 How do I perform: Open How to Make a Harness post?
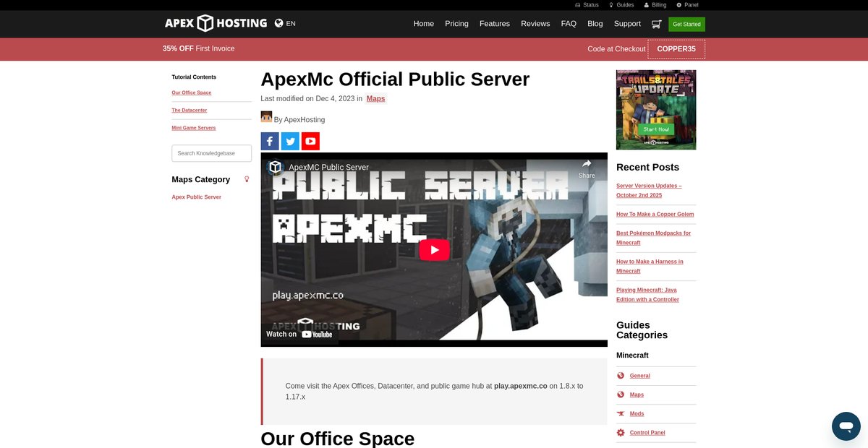tap(650, 266)
